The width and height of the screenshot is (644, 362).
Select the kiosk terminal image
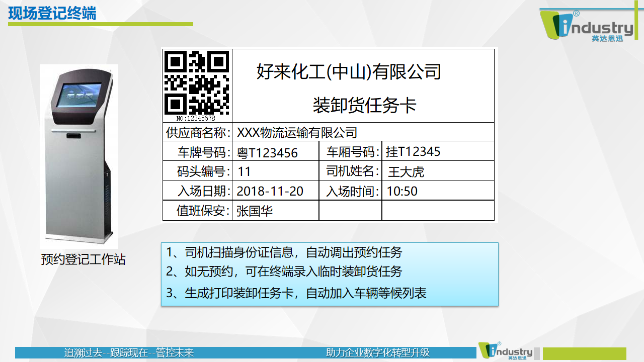[79, 156]
